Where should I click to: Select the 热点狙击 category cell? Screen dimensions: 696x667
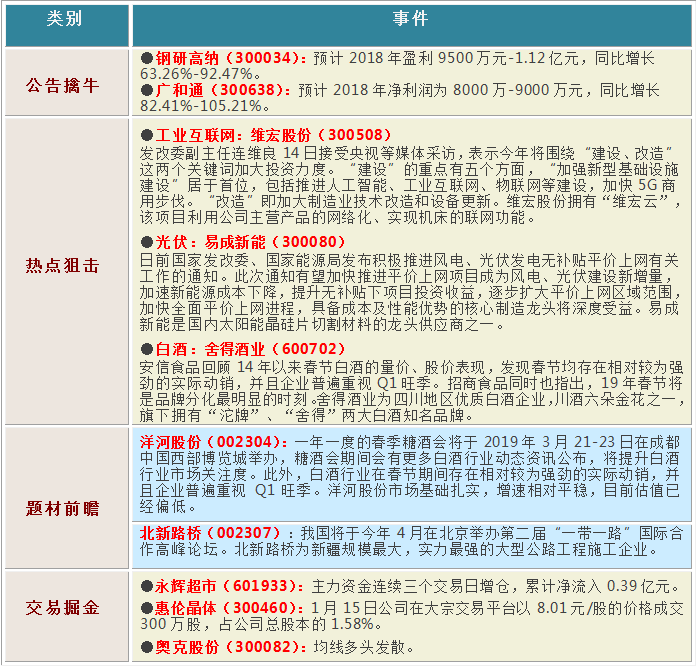point(67,271)
